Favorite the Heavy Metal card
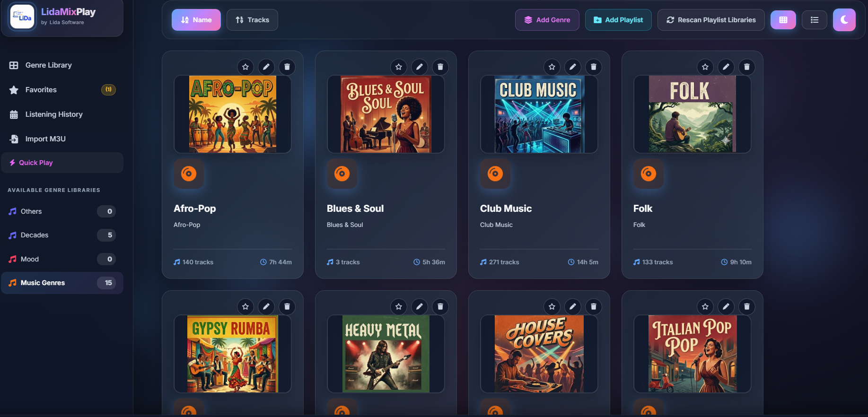The image size is (868, 417). point(399,307)
